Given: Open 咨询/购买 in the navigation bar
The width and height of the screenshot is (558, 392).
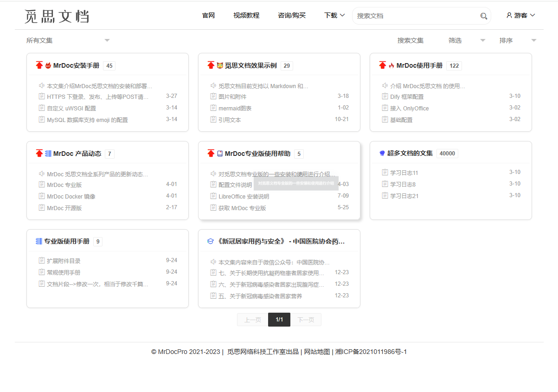Looking at the screenshot, I should (x=292, y=15).
